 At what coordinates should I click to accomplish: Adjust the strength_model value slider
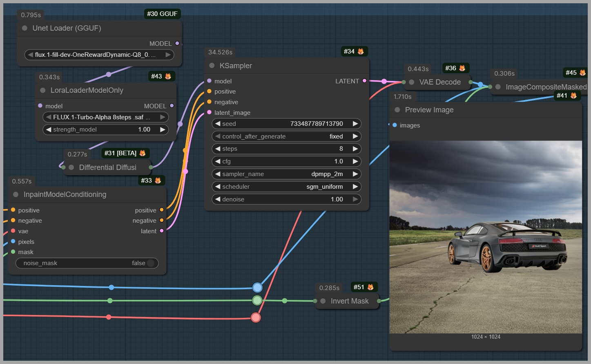click(x=105, y=130)
